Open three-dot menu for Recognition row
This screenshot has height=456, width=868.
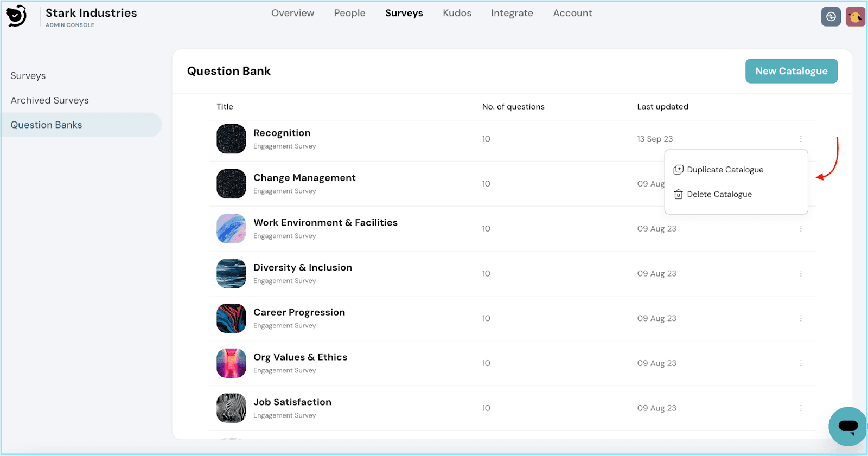tap(800, 139)
